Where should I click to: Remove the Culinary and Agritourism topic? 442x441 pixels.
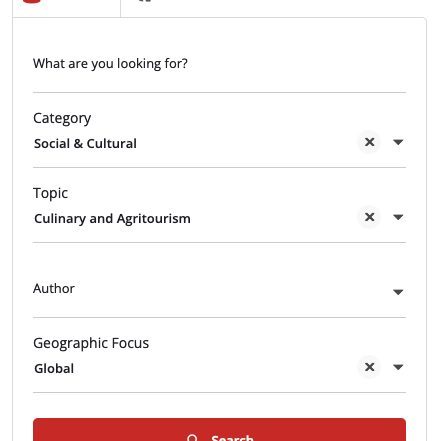(x=369, y=217)
